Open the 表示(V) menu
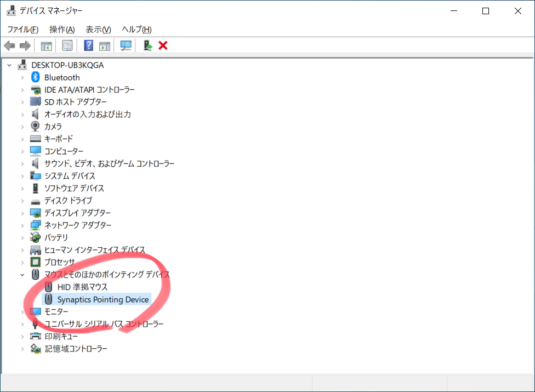Screen dimensions: 535x392 pyautogui.click(x=98, y=30)
